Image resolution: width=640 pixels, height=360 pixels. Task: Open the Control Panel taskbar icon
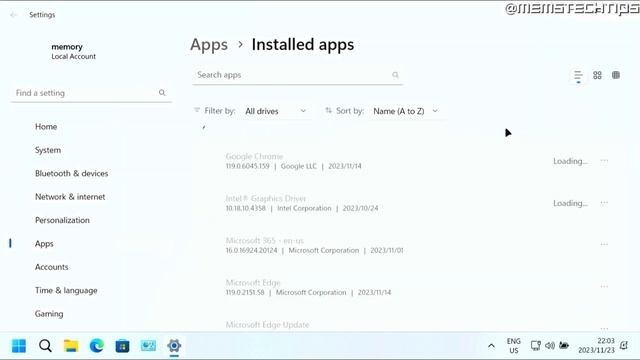(148, 346)
